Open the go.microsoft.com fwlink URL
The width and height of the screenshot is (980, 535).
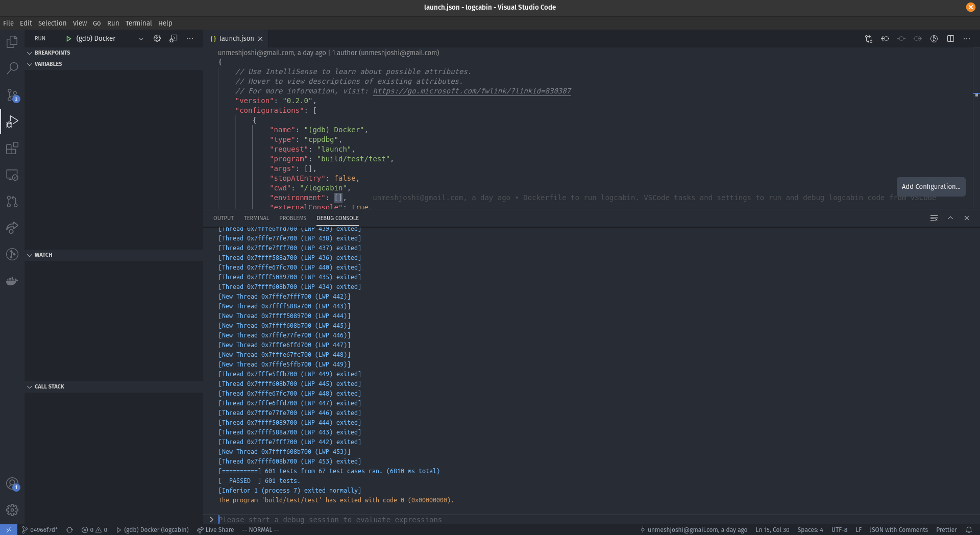click(x=472, y=91)
